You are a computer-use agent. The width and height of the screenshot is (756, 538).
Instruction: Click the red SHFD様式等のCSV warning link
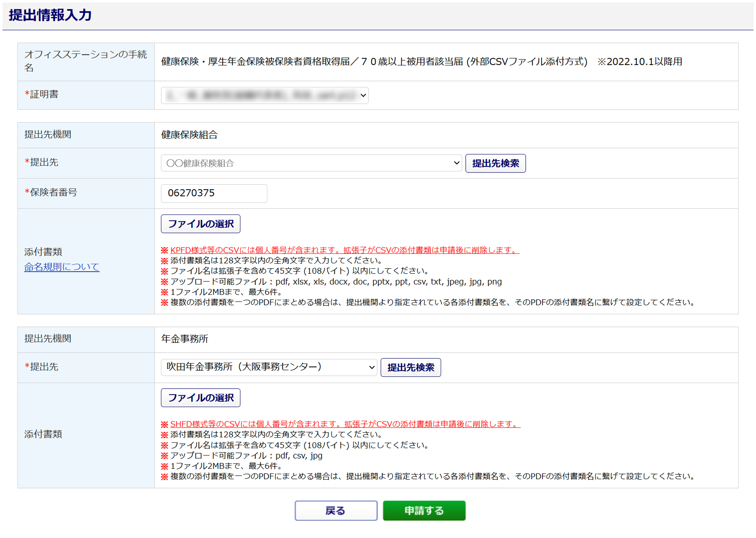(345, 424)
